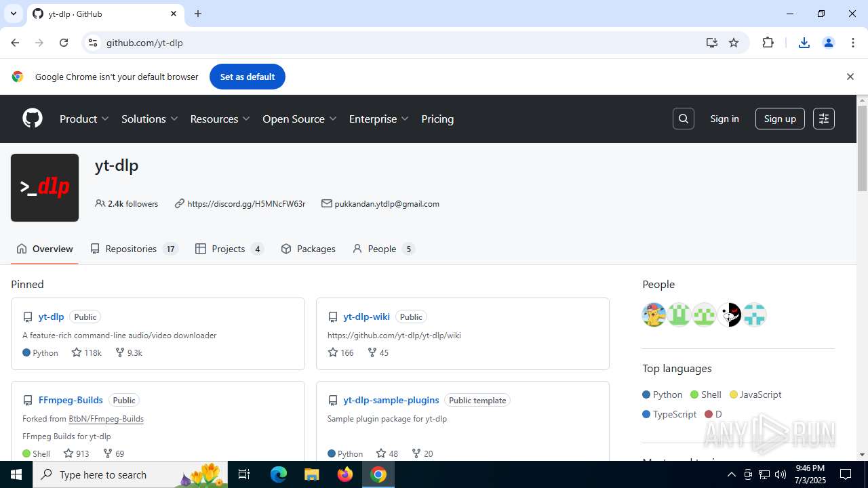This screenshot has height=488, width=868.
Task: View the 45 forks of yt-dlp-wiki
Action: (378, 352)
